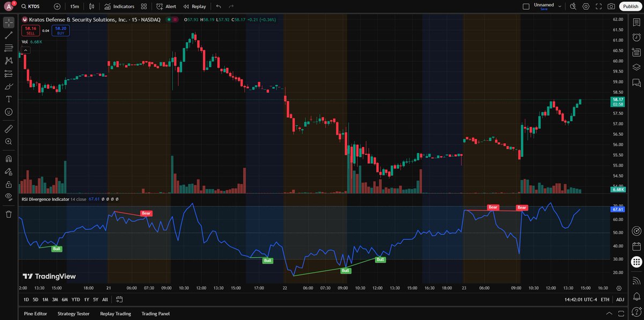
Task: Open the Trading Panel tab
Action: tap(156, 314)
